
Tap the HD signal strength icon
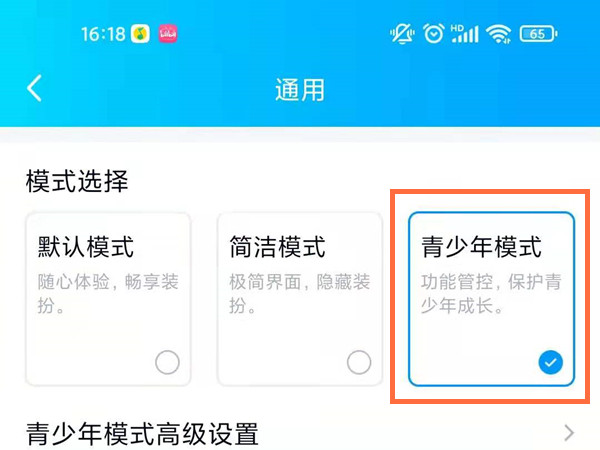(x=465, y=34)
